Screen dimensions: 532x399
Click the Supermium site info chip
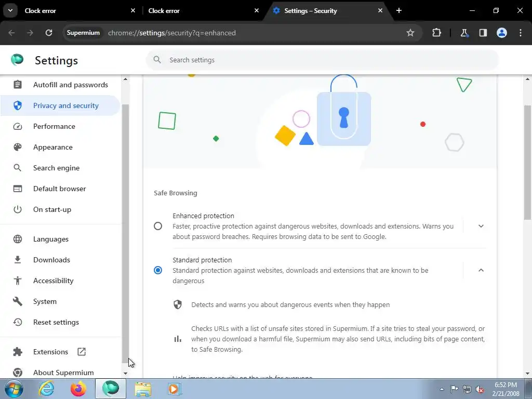[x=83, y=33]
